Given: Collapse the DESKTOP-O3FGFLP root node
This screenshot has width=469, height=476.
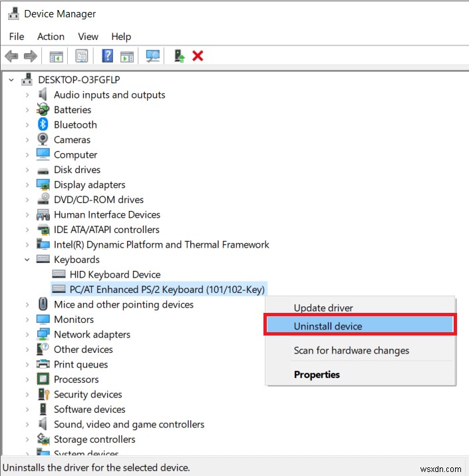Looking at the screenshot, I should tap(11, 80).
